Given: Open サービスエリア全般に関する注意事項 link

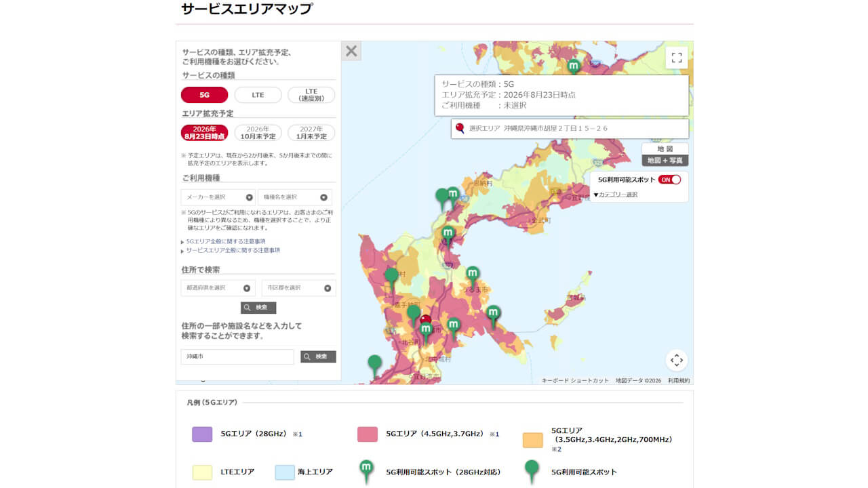Looking at the screenshot, I should [x=233, y=250].
